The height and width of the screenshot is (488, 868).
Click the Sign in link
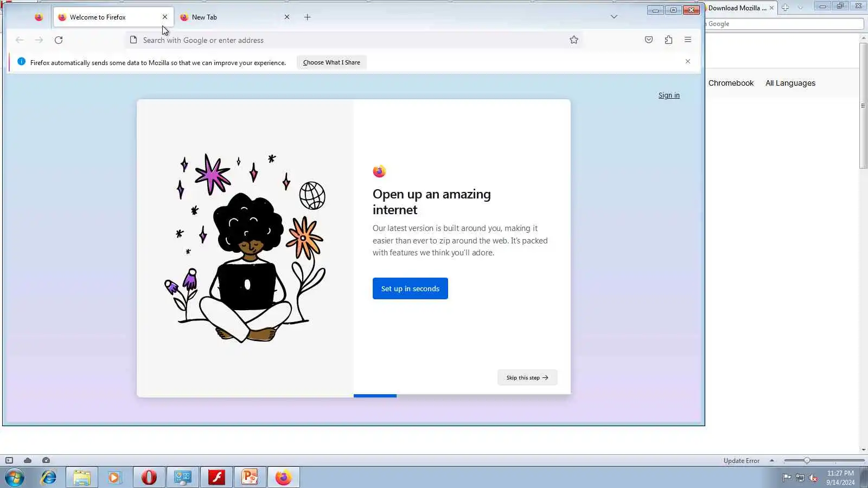pos(669,95)
